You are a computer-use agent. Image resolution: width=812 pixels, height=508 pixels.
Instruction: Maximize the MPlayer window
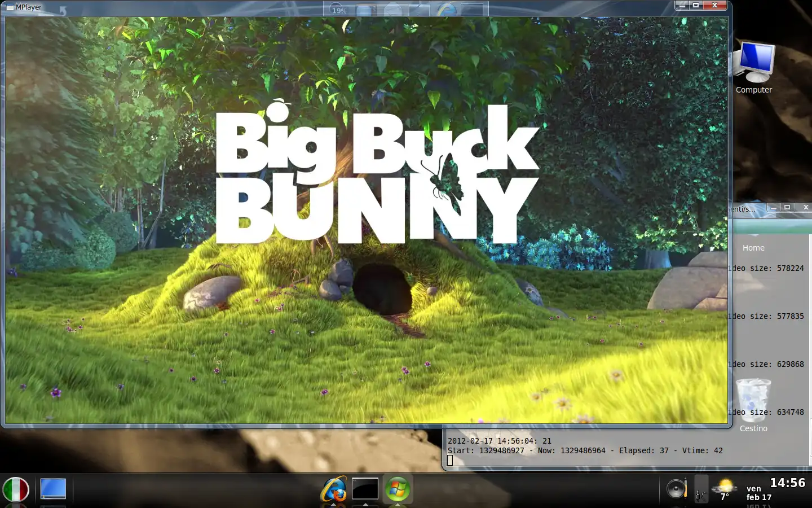pyautogui.click(x=696, y=5)
